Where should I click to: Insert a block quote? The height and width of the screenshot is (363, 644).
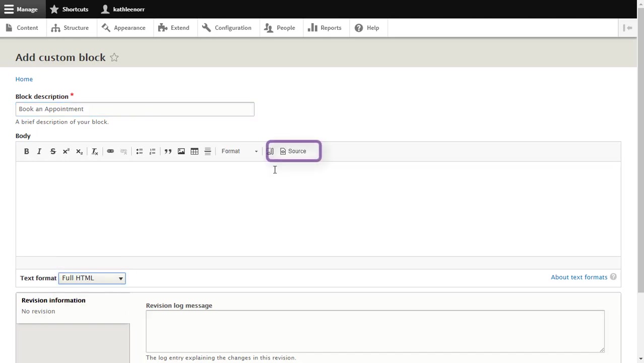[x=168, y=151]
